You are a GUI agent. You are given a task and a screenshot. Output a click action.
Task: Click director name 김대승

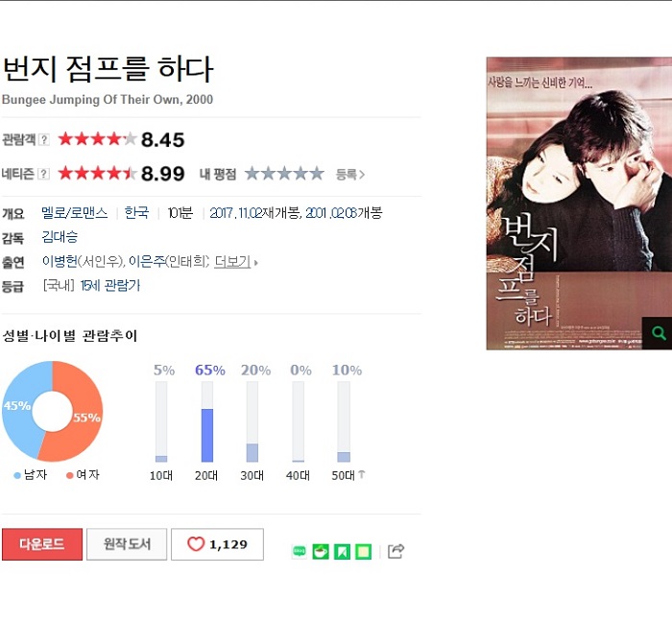coord(60,236)
